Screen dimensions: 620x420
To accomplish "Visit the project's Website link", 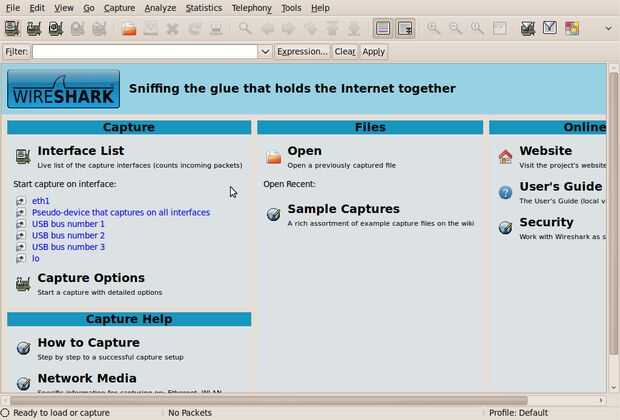I will 546,151.
